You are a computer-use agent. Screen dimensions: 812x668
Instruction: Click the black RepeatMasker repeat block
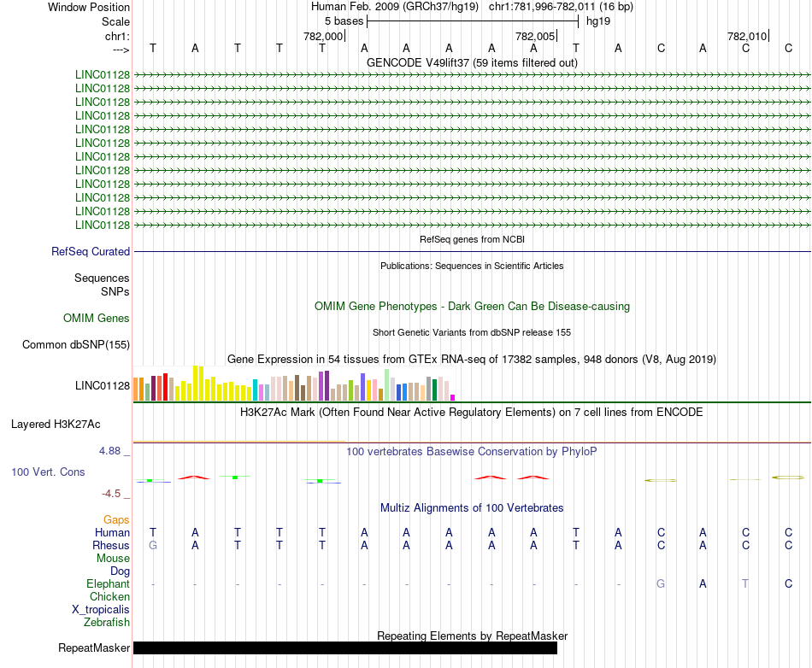pos(345,647)
